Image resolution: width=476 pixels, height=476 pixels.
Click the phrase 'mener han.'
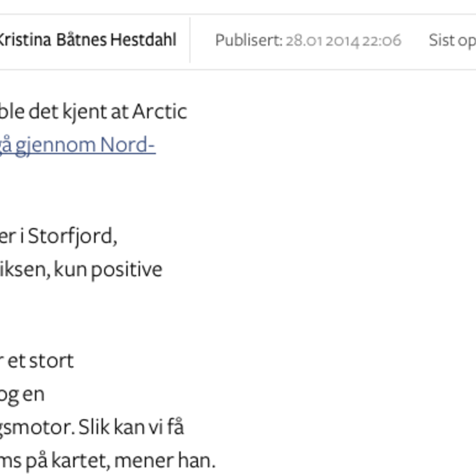(x=165, y=461)
